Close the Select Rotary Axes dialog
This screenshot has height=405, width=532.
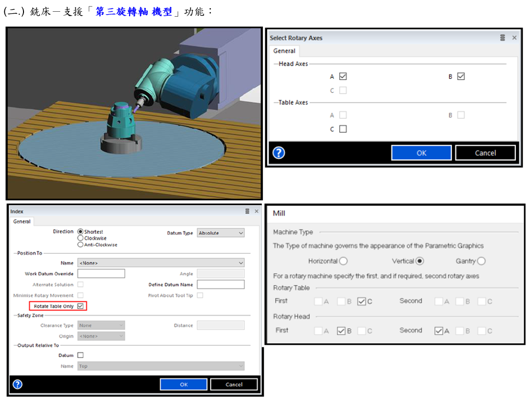click(514, 38)
